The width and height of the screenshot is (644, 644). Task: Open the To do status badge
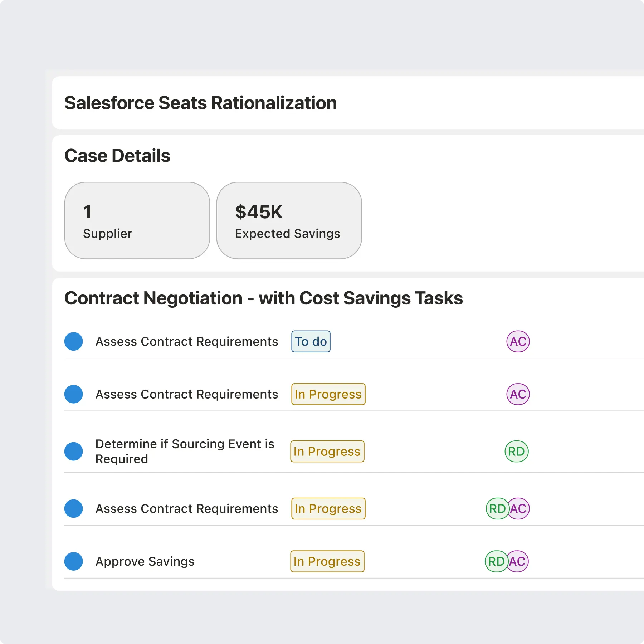[x=311, y=341]
